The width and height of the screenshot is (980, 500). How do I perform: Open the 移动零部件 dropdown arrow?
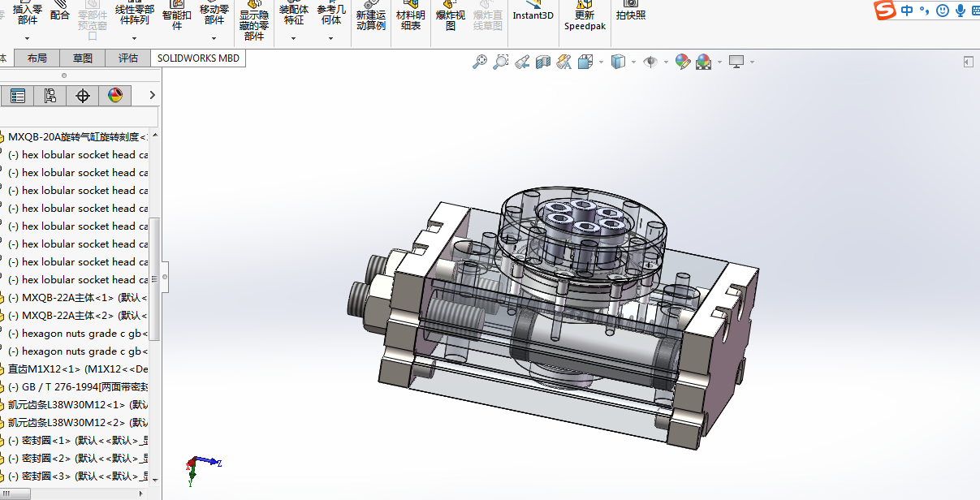pyautogui.click(x=214, y=38)
